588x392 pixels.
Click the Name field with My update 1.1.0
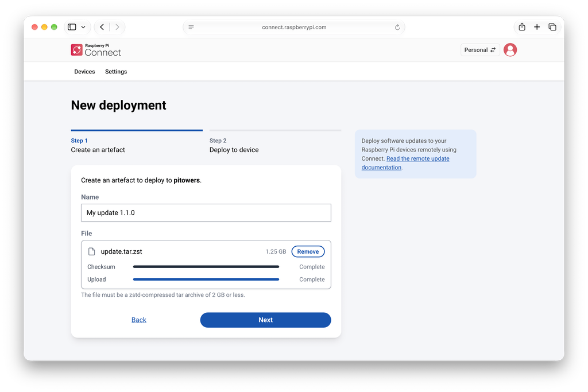(206, 213)
